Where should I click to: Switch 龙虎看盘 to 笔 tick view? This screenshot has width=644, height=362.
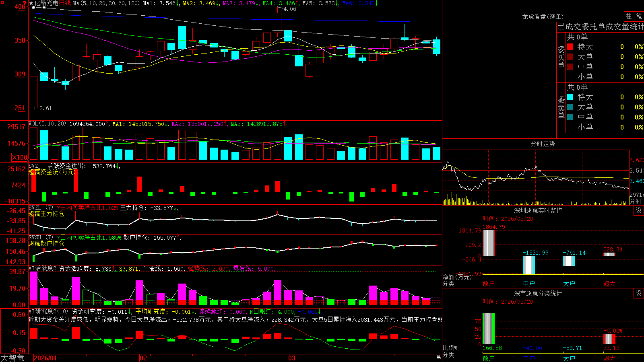(x=639, y=16)
